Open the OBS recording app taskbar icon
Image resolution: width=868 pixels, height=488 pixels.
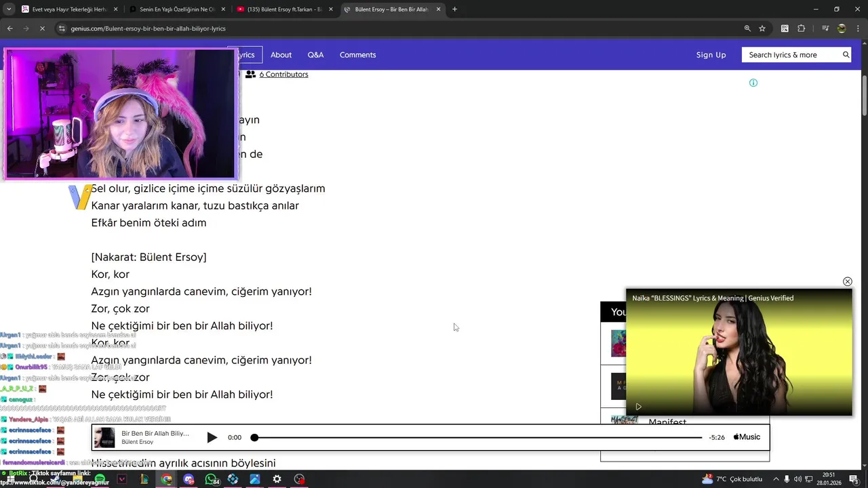coord(299,479)
